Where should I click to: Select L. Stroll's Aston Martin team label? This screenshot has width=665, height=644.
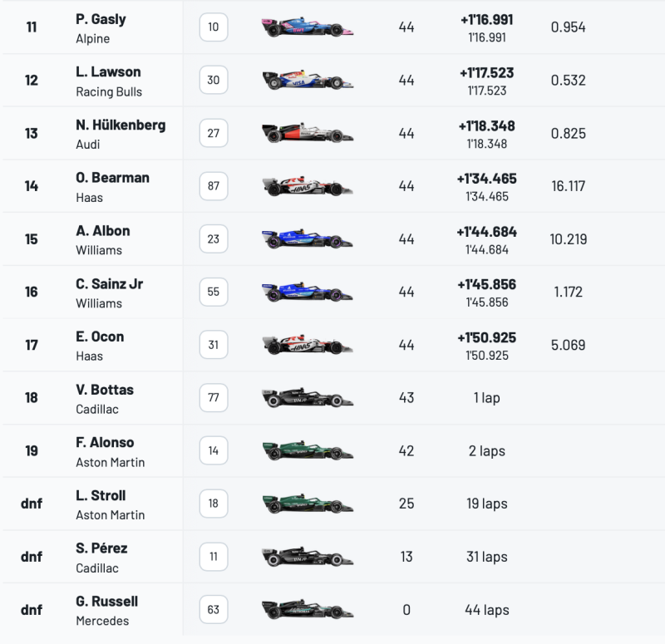coord(111,515)
